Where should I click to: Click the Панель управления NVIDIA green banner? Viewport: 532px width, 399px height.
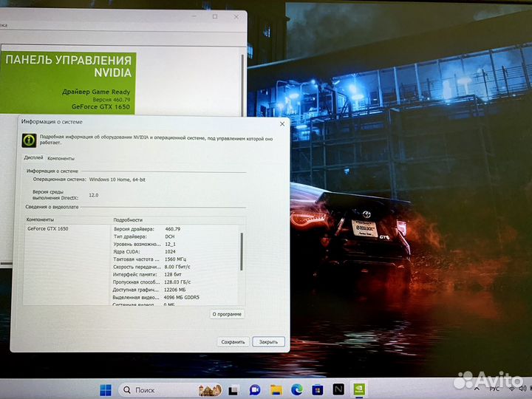pos(68,83)
